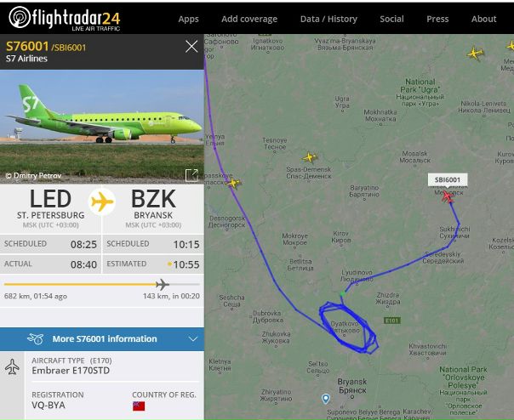Click the red SBI6001 aircraft on map

coord(447,196)
